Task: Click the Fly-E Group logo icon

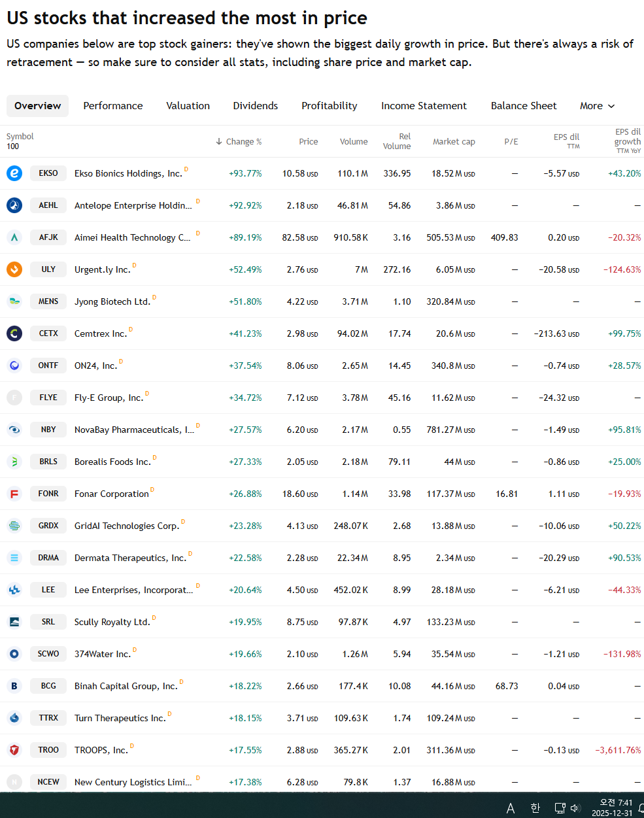Action: 14,398
